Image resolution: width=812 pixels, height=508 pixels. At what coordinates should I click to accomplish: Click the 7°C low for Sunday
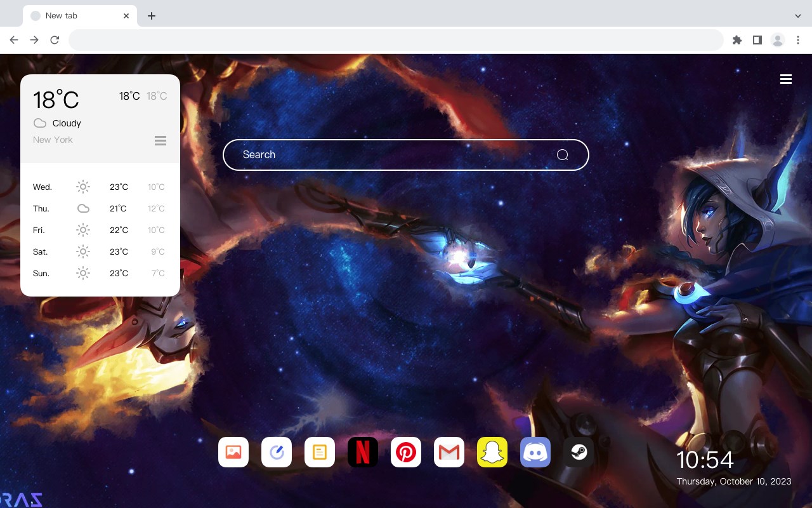[x=158, y=273]
